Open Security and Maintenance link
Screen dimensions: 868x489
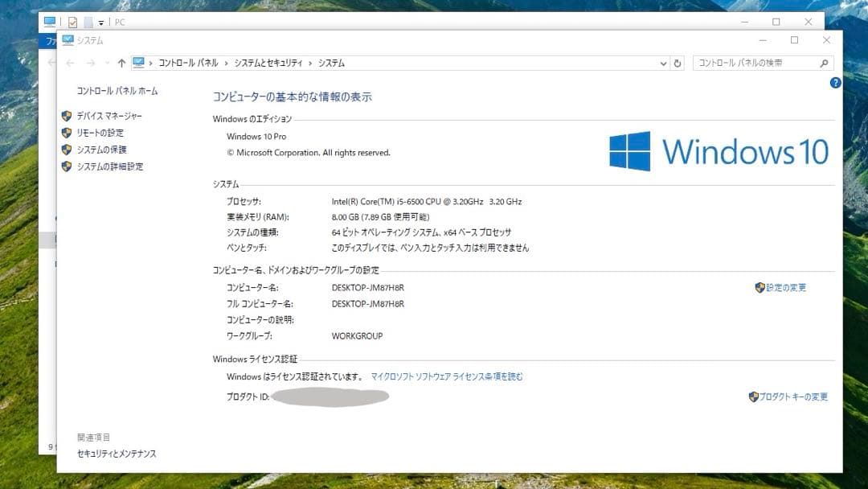pos(117,454)
